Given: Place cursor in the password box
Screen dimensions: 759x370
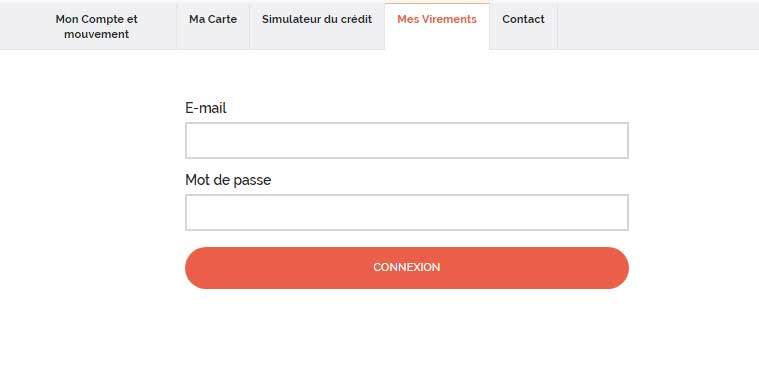Looking at the screenshot, I should (407, 213).
